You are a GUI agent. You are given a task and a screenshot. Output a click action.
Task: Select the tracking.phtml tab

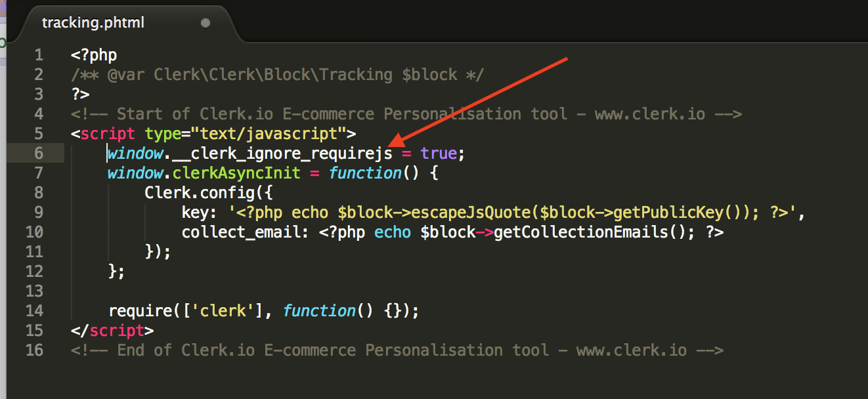pyautogui.click(x=93, y=23)
